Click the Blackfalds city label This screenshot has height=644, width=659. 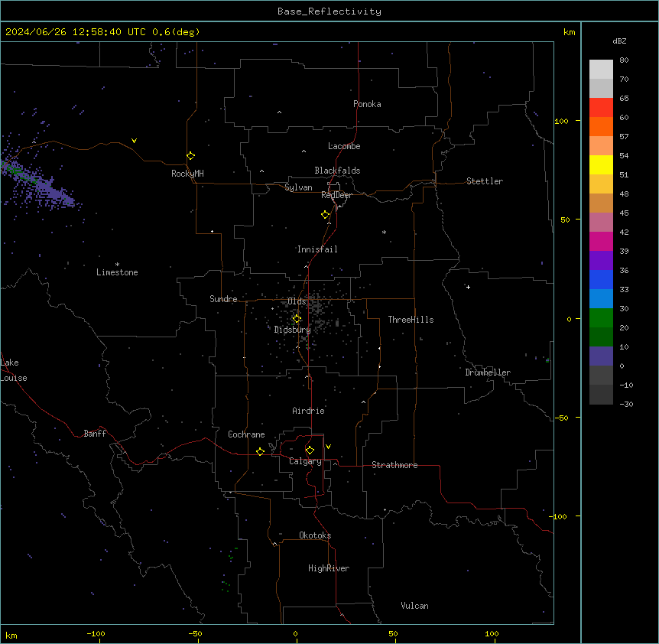[x=337, y=171]
